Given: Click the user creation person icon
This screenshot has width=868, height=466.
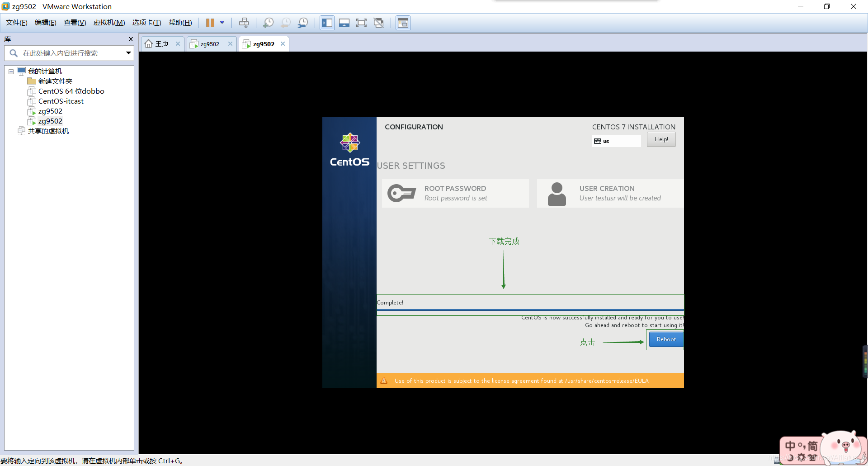Looking at the screenshot, I should (x=557, y=194).
